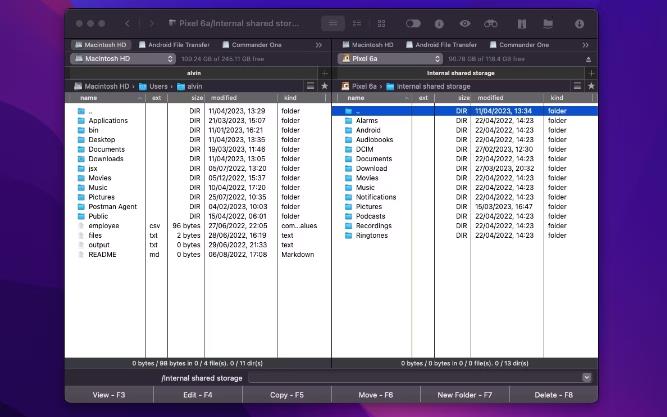This screenshot has height=417, width=667.
Task: Open the right pane favorites star
Action: [591, 86]
